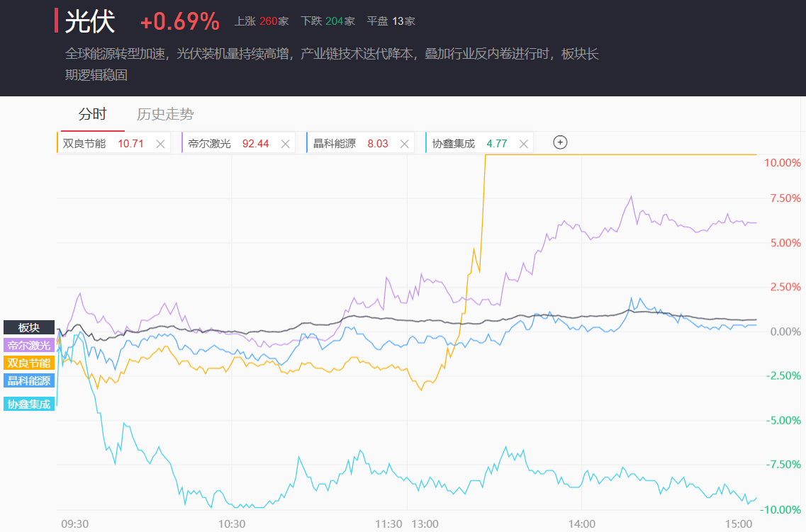Switch to the 历史走势 tab
806x532 pixels.
pos(165,114)
